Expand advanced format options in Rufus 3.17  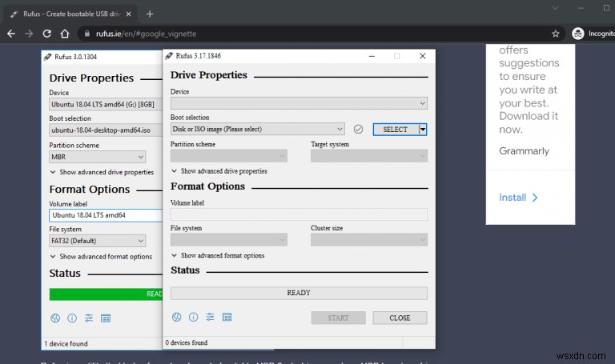[x=218, y=255]
